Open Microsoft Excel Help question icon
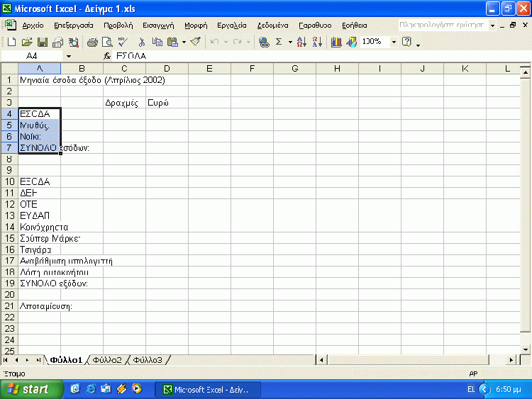 pos(406,42)
